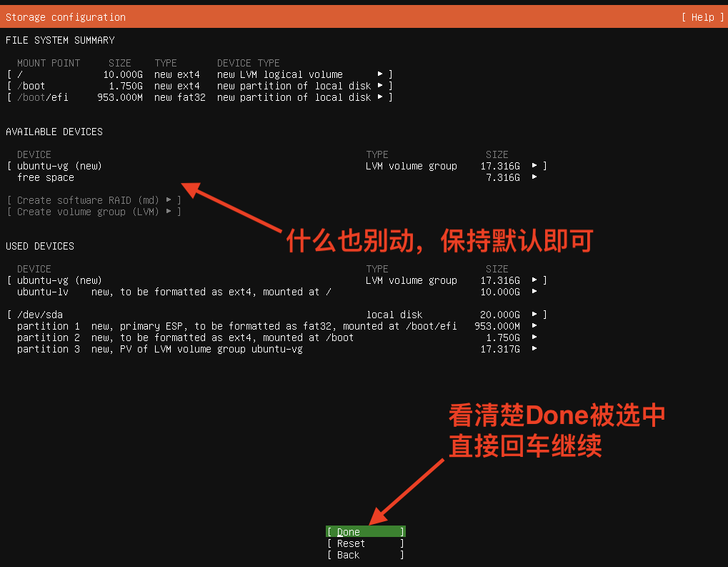Expand arrow for ubuntu-lv 10.000G row
This screenshot has width=728, height=567.
click(534, 292)
